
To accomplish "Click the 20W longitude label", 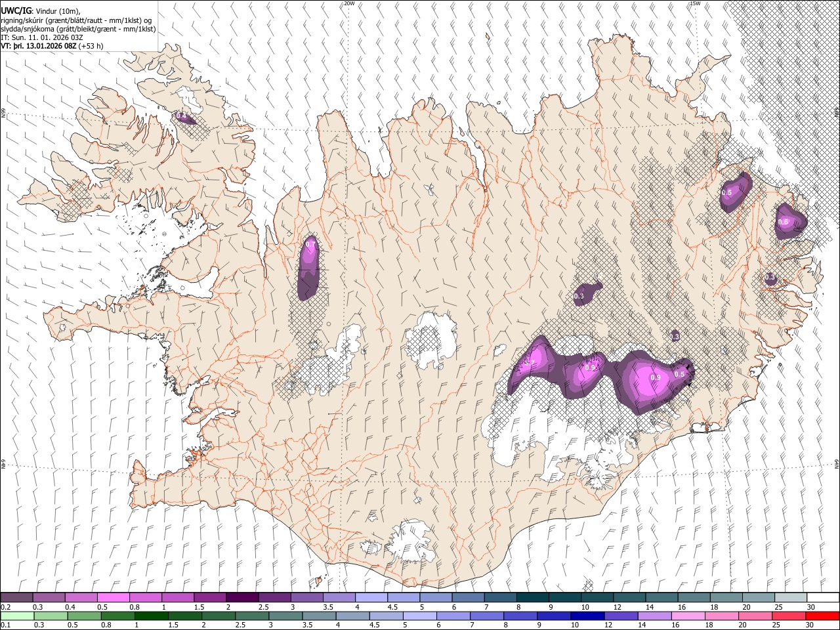I will tap(349, 3).
